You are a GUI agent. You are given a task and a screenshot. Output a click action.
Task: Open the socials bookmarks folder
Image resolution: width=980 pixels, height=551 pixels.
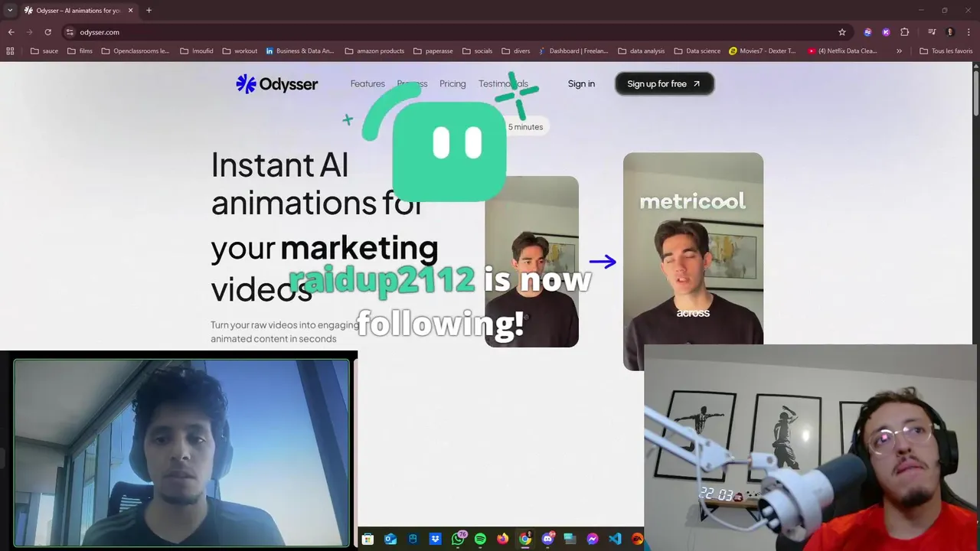pos(477,51)
